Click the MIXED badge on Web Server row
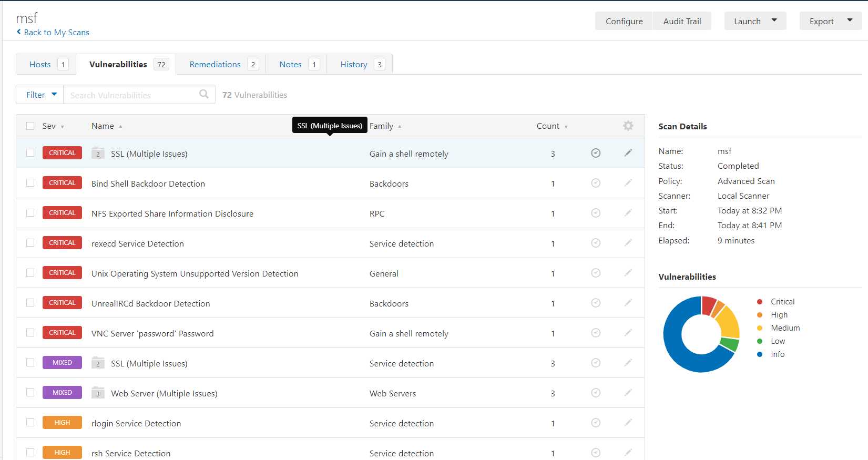The height and width of the screenshot is (460, 868). click(x=62, y=392)
